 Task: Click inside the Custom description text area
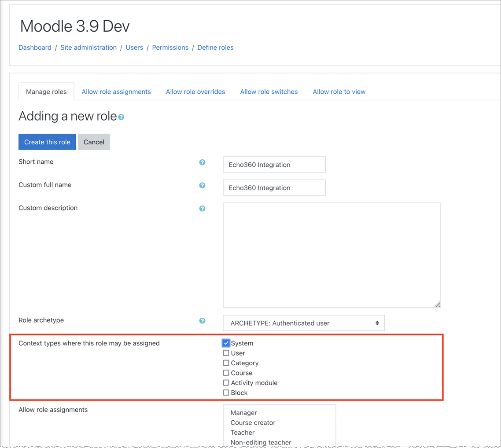pos(332,255)
